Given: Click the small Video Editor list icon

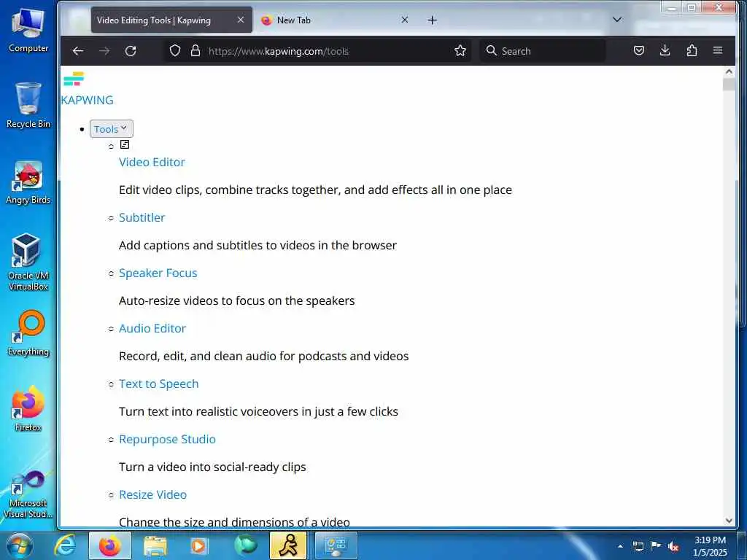Looking at the screenshot, I should (x=125, y=144).
